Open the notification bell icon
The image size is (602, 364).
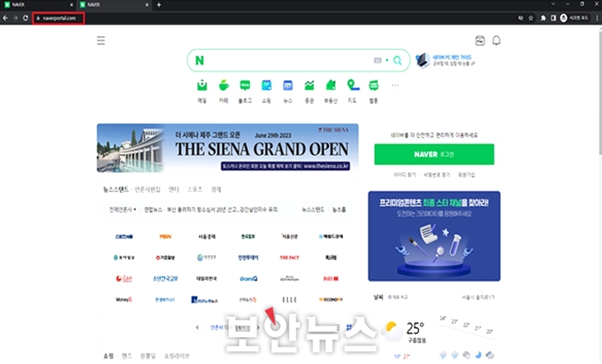click(x=497, y=41)
